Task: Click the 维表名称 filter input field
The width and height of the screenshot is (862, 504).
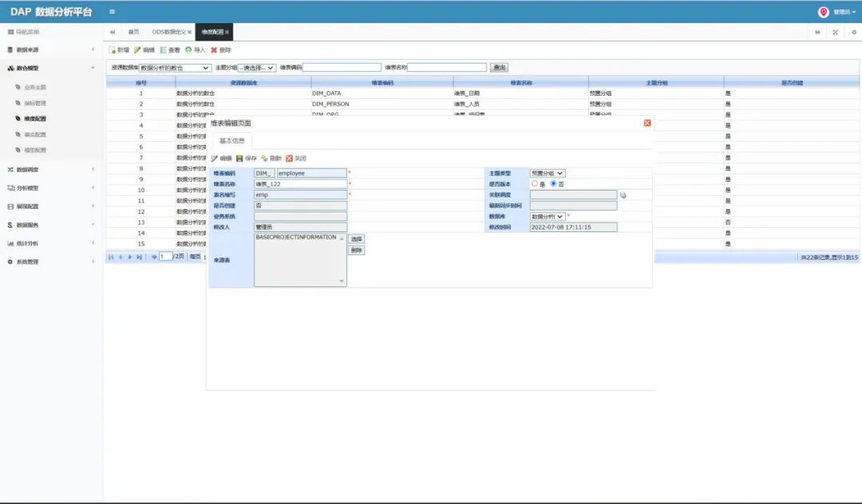Action: [x=447, y=68]
